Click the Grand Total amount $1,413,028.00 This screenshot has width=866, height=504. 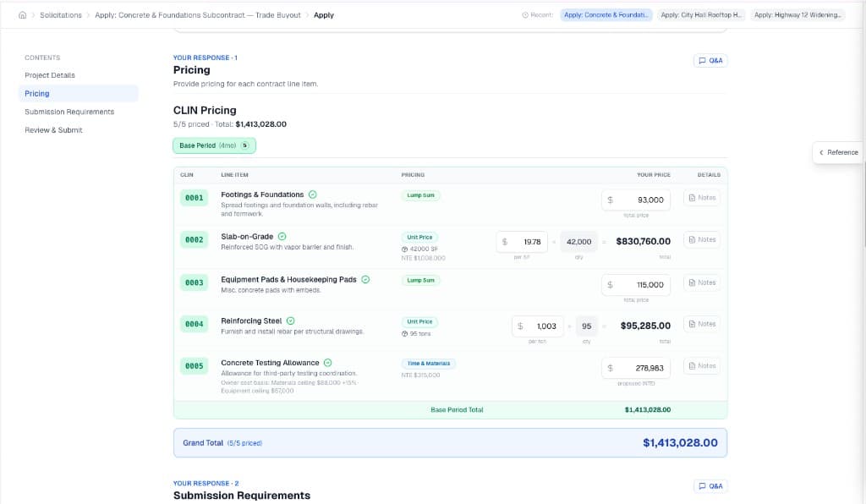[680, 443]
